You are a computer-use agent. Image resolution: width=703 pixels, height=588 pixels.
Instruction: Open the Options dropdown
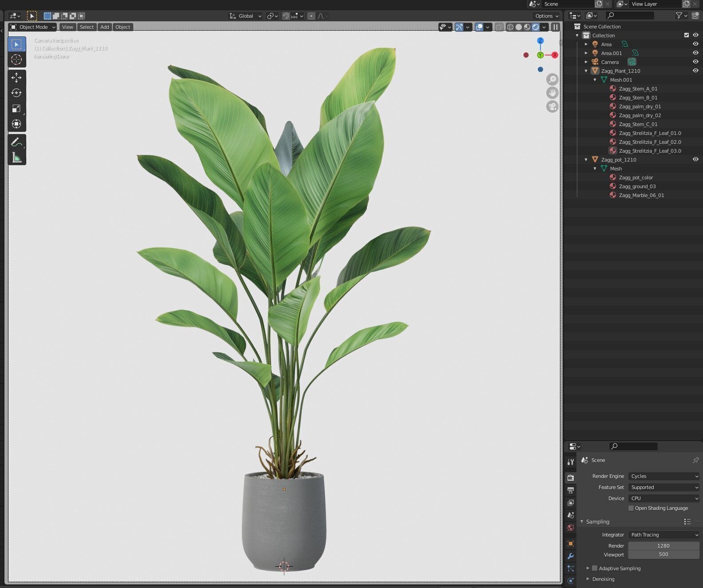pos(547,16)
